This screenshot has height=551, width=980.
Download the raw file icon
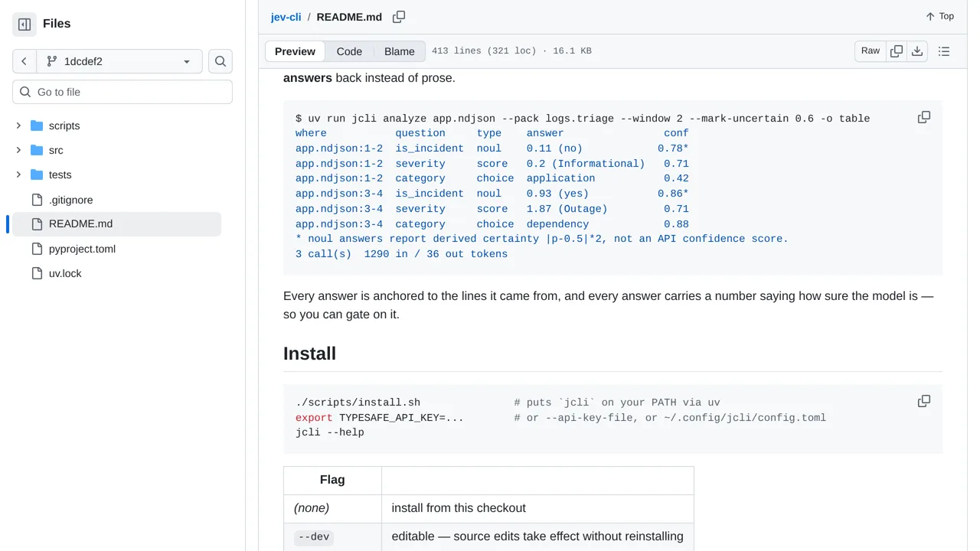(917, 51)
